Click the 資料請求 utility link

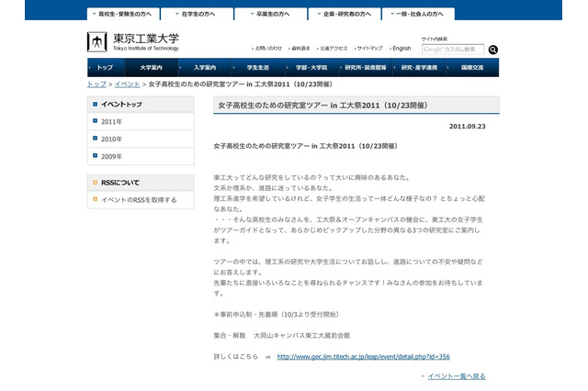point(300,49)
